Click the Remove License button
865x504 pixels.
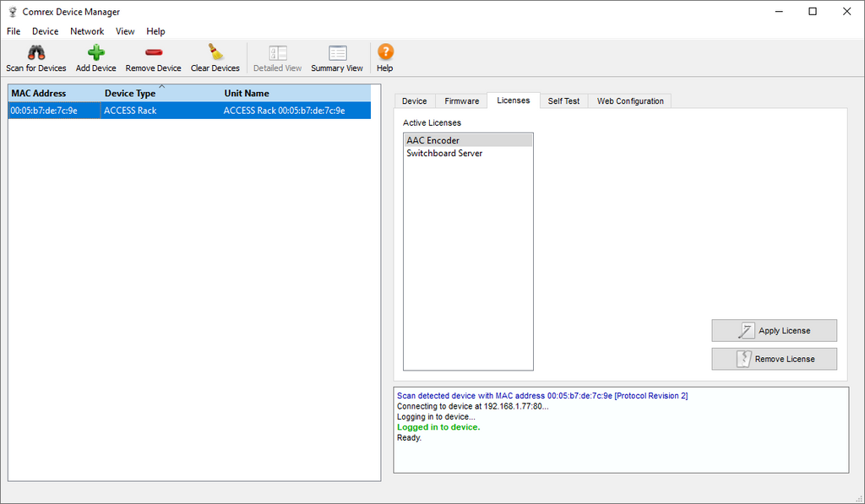coord(774,359)
